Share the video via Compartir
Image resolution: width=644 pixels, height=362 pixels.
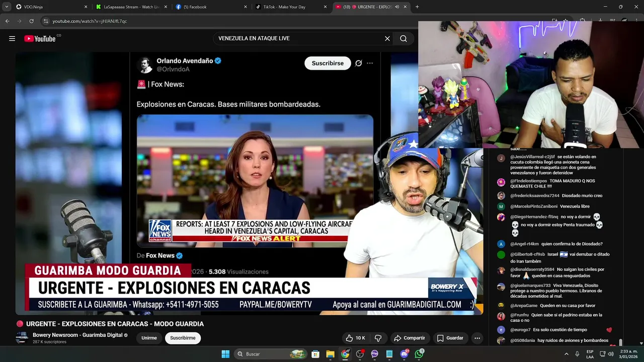pos(409,338)
